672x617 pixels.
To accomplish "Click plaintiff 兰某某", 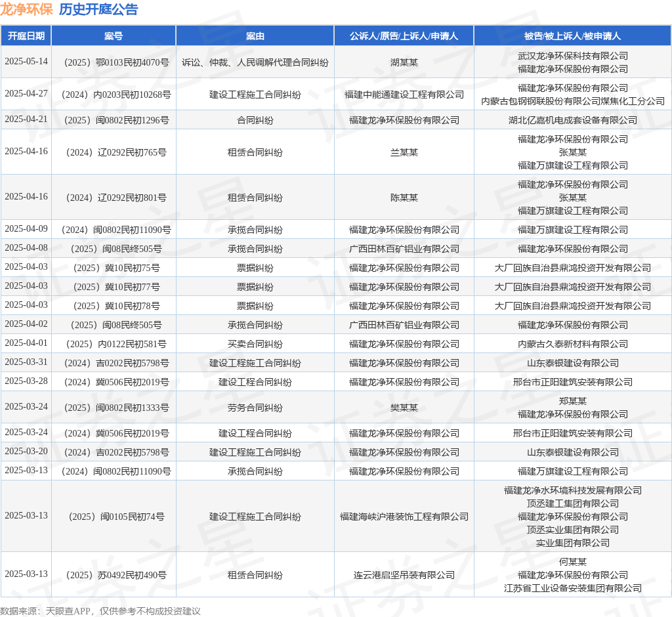I will 404,153.
